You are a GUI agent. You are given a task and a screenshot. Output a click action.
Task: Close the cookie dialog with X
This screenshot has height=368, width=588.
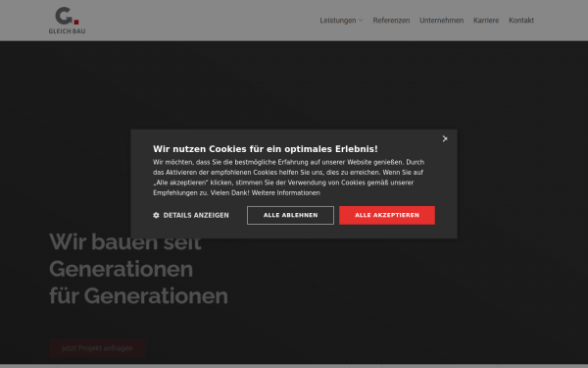[445, 139]
